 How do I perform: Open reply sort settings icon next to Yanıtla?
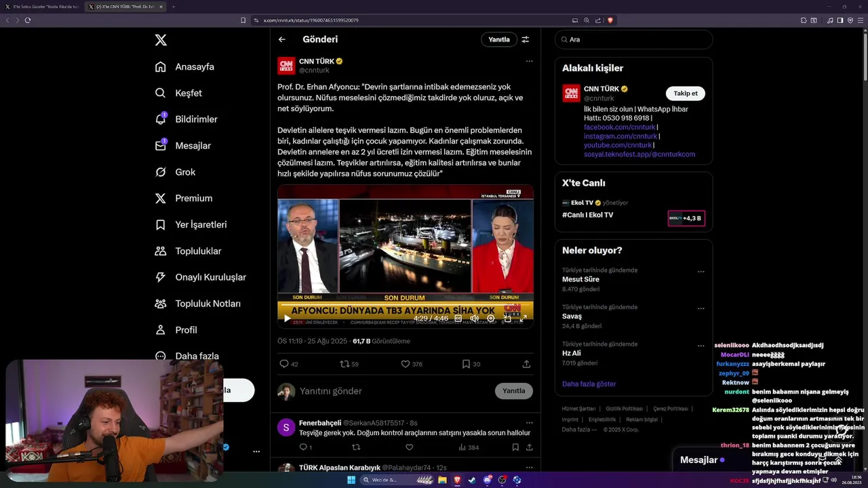(525, 39)
